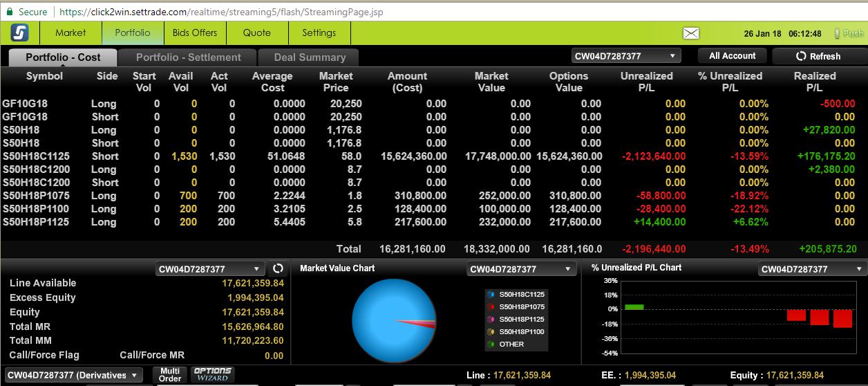This screenshot has height=386, width=868.
Task: Click the S50H18P1100 legend color dot
Action: pos(491,331)
